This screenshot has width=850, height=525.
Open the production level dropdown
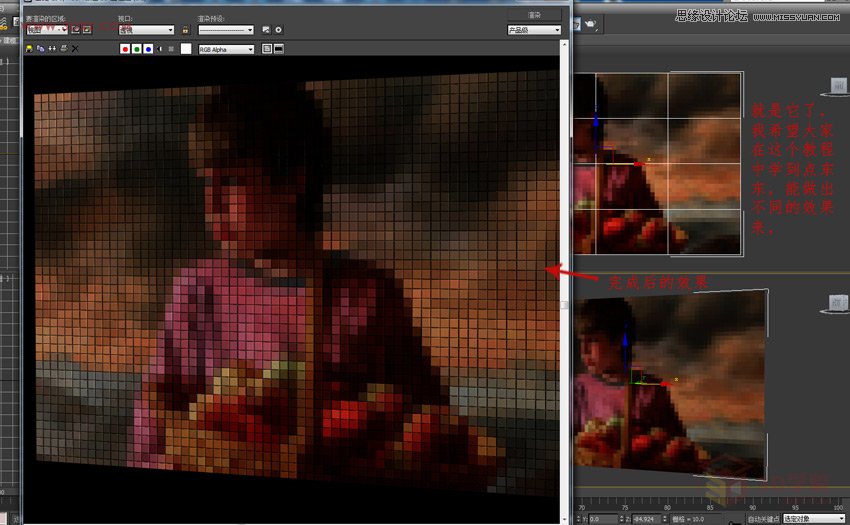click(534, 30)
